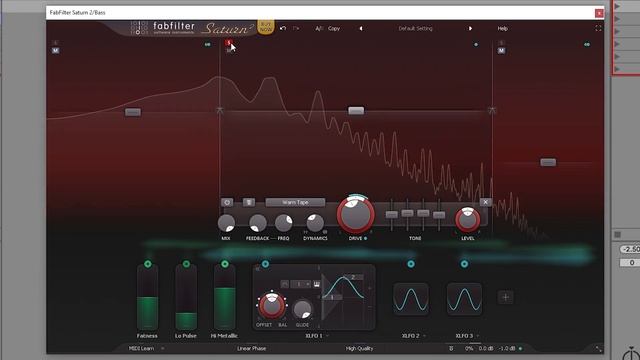Open the Warm Tape style dropdown

(295, 202)
